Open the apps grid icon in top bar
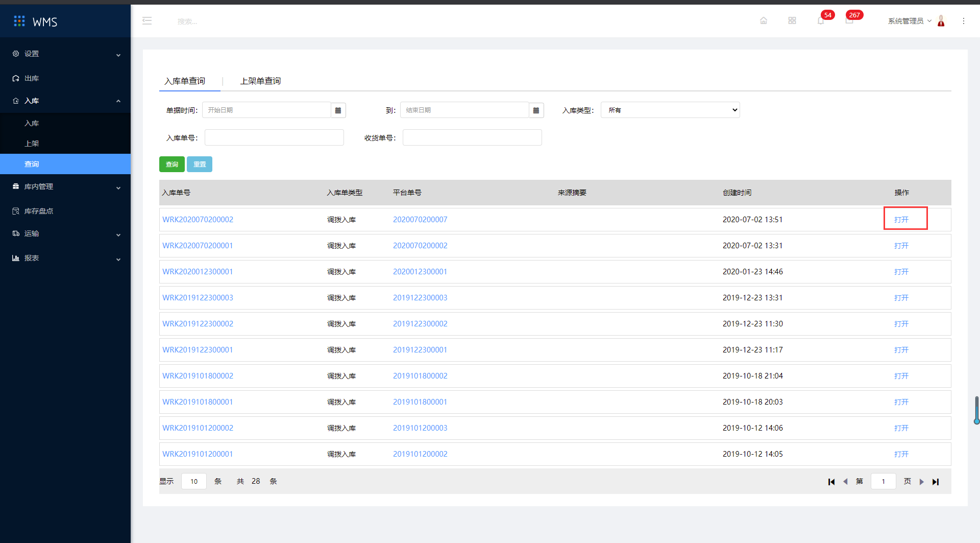Viewport: 980px width, 543px height. (x=792, y=21)
